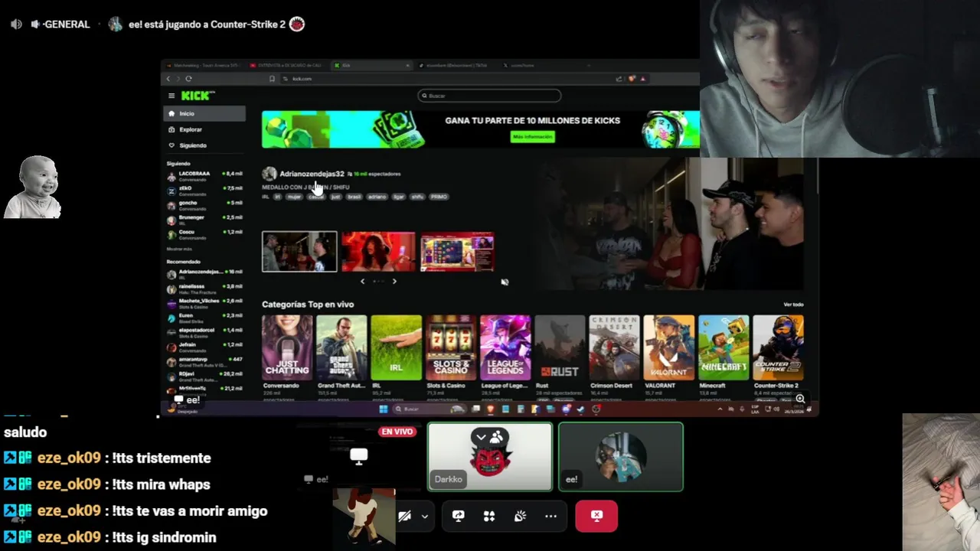Select the "PRIMO" stream tag
980x551 pixels.
[438, 197]
